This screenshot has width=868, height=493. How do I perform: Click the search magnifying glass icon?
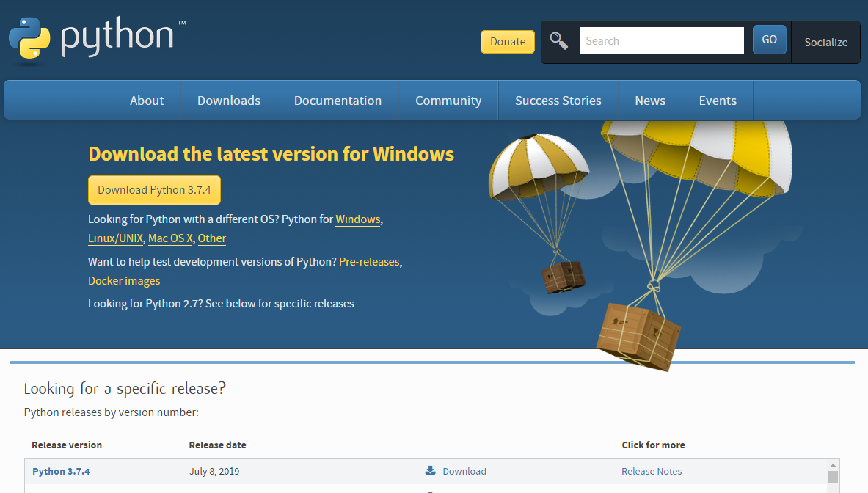point(558,41)
